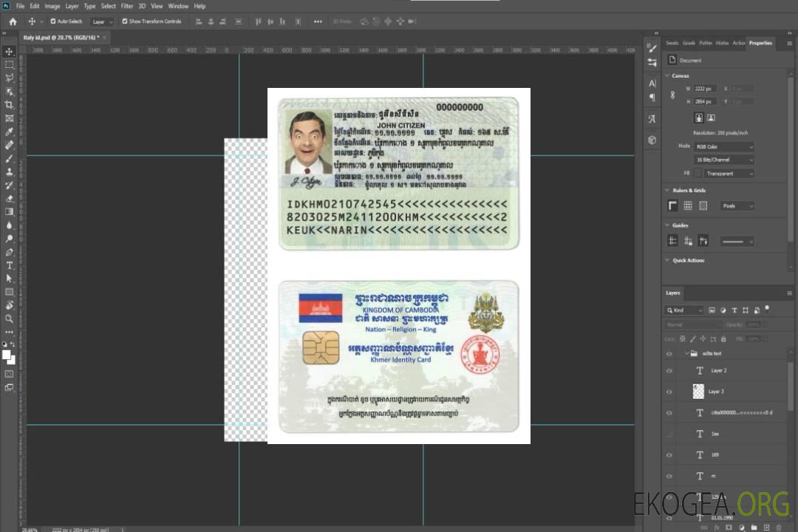The height and width of the screenshot is (532, 798).
Task: Create a new layer with plus icon
Action: (x=766, y=528)
